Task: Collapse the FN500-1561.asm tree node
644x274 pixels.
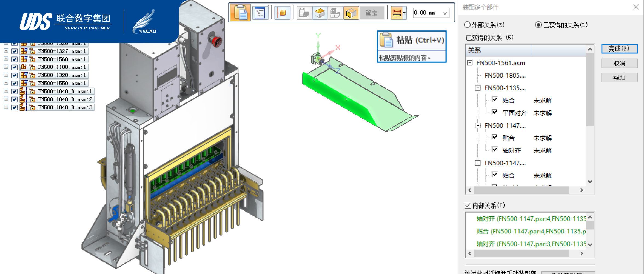Action: coord(470,63)
